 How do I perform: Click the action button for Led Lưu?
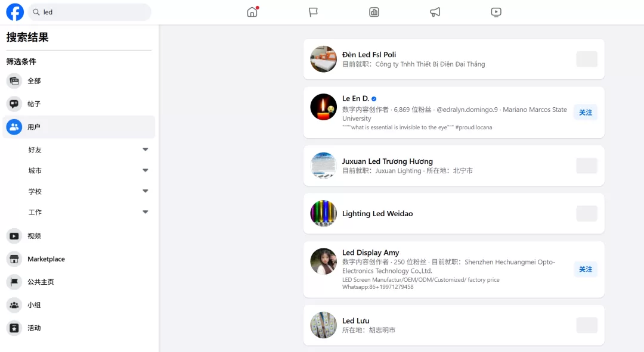click(587, 325)
